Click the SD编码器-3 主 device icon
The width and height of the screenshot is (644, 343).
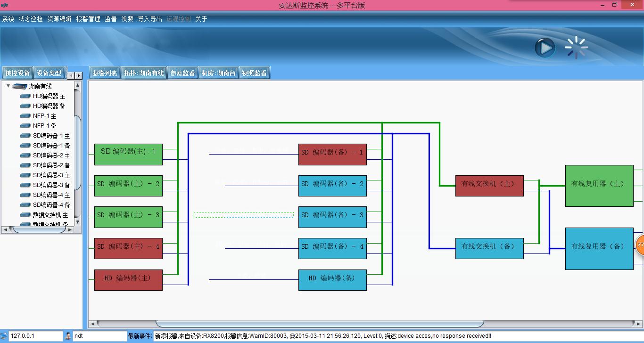(25, 175)
